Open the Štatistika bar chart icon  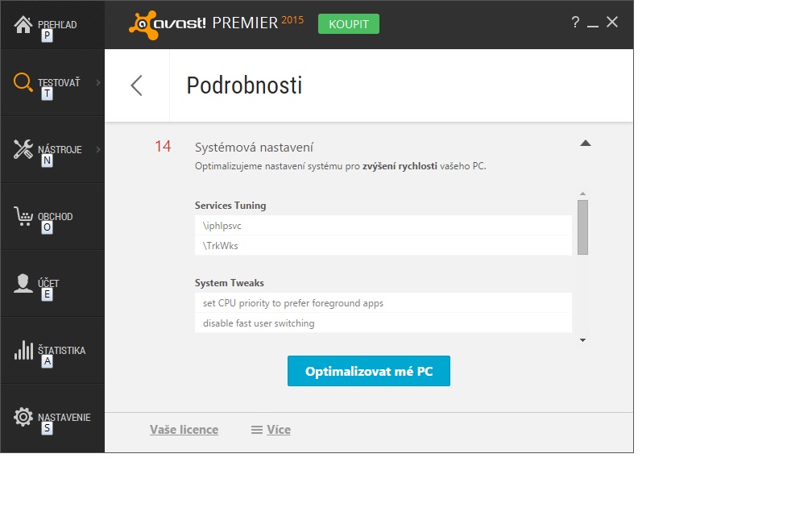(23, 351)
